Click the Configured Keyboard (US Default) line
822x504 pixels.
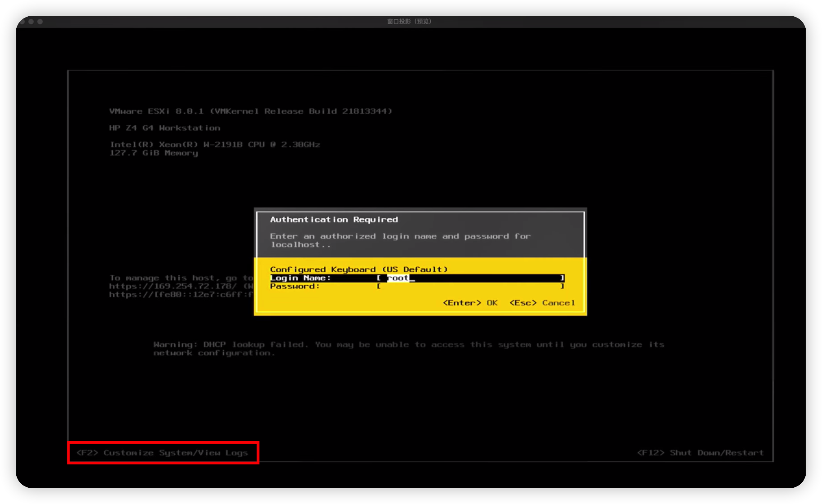point(359,270)
